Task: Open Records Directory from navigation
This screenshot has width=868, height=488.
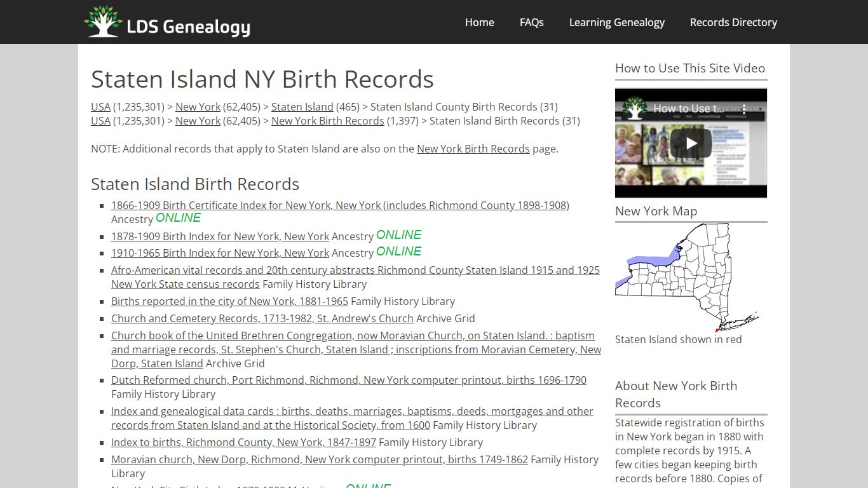Action: pyautogui.click(x=733, y=22)
